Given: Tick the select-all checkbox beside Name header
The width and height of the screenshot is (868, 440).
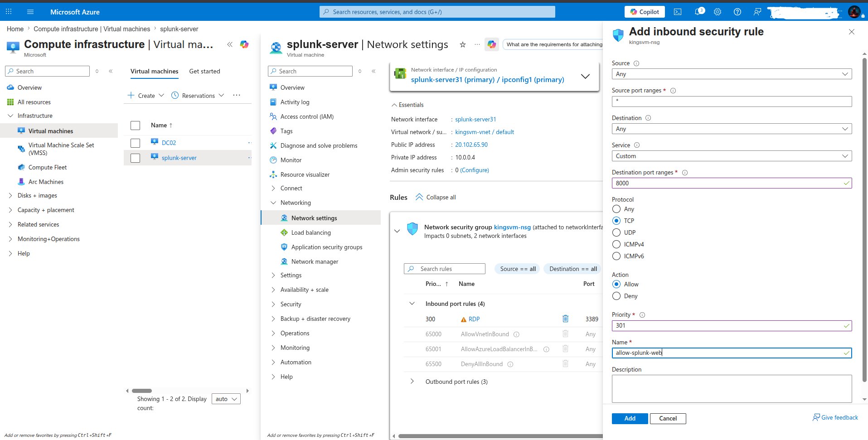Looking at the screenshot, I should (x=135, y=126).
